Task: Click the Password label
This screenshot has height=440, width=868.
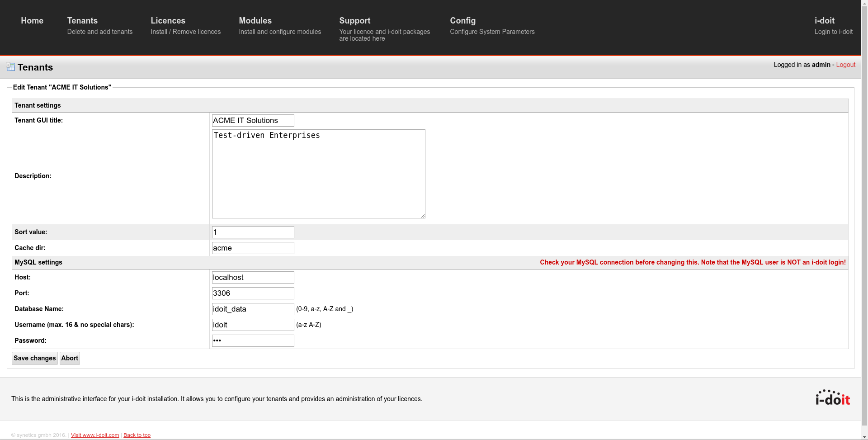Action: (30, 341)
